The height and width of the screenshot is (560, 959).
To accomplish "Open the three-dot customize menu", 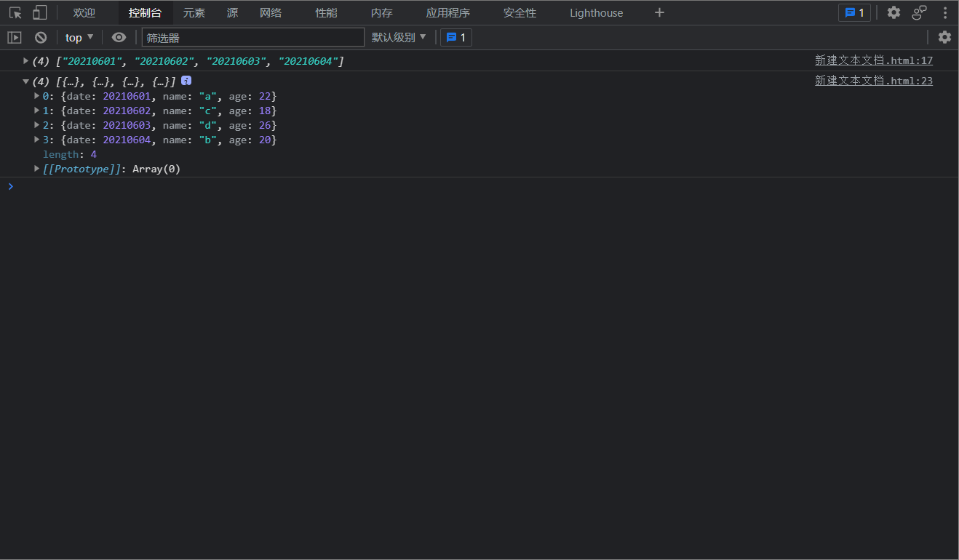I will [945, 12].
